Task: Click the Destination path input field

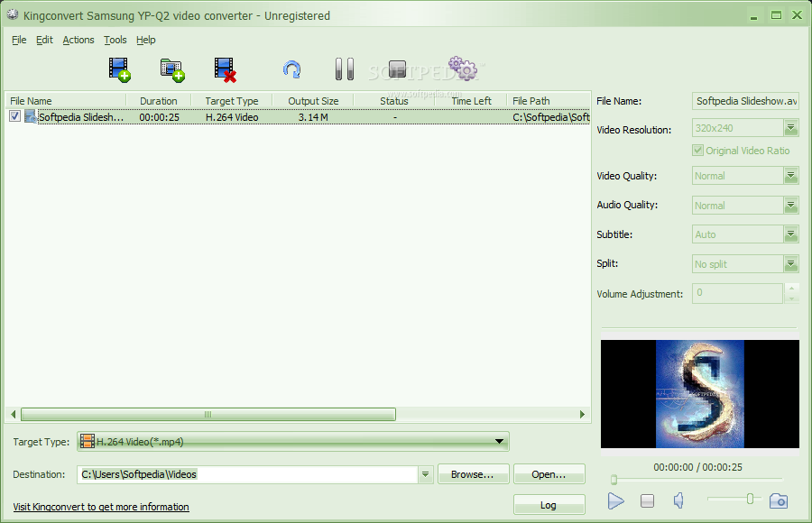Action: [247, 473]
